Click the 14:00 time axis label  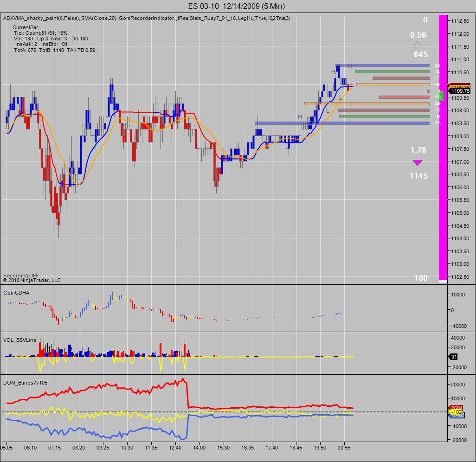pos(199,448)
